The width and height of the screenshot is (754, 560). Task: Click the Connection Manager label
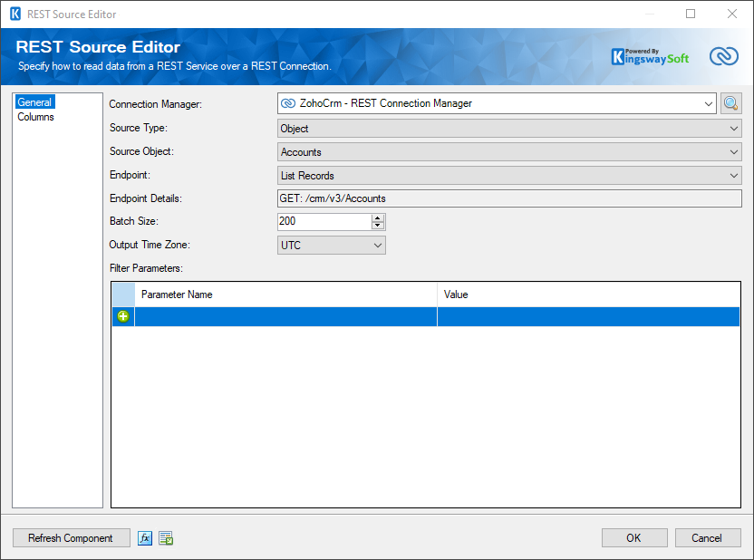tap(155, 104)
